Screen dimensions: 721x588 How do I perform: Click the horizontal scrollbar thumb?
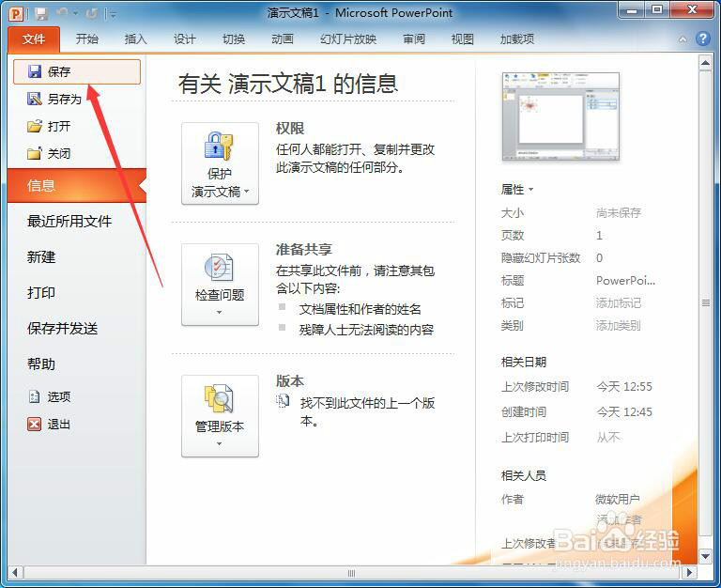tap(352, 573)
